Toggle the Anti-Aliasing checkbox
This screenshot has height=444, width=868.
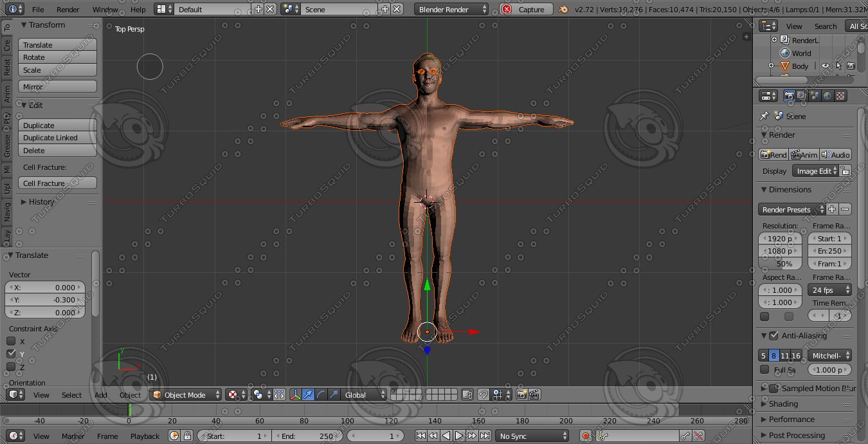point(773,335)
